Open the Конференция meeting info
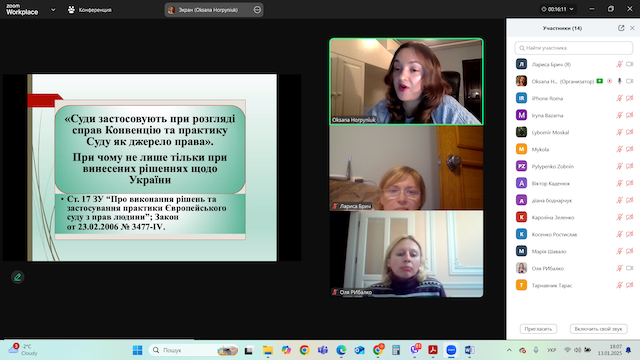The width and height of the screenshot is (640, 360). click(x=89, y=10)
